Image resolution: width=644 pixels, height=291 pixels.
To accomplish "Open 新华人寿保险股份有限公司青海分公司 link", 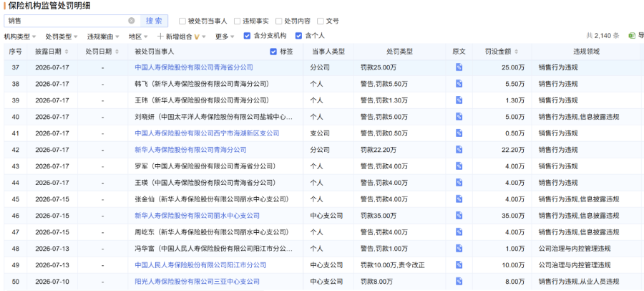I will click(190, 150).
